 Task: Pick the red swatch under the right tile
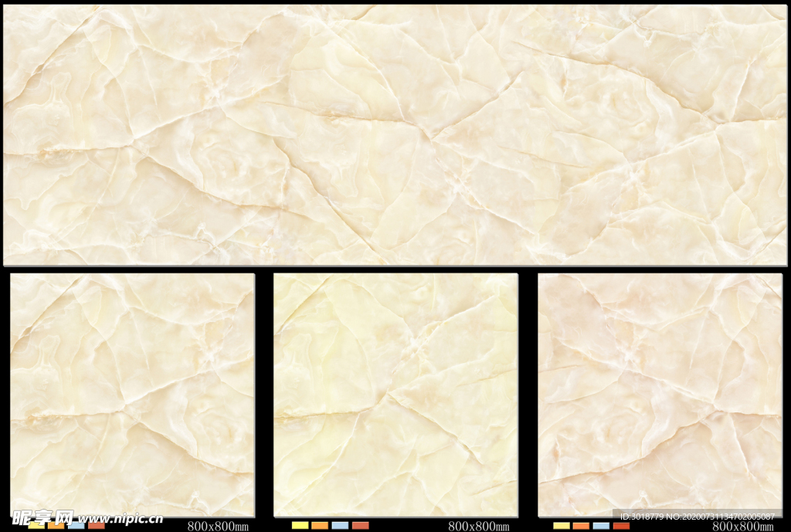[622, 526]
